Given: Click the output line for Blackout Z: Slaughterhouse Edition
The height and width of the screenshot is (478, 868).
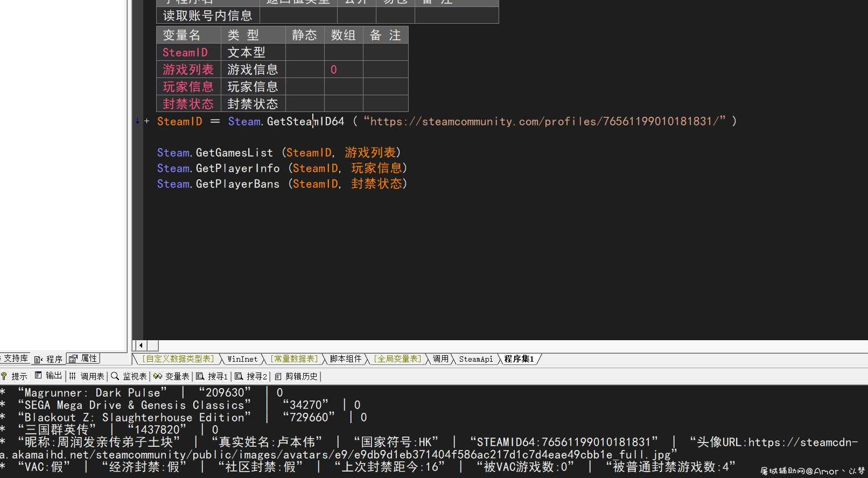Looking at the screenshot, I should (184, 417).
